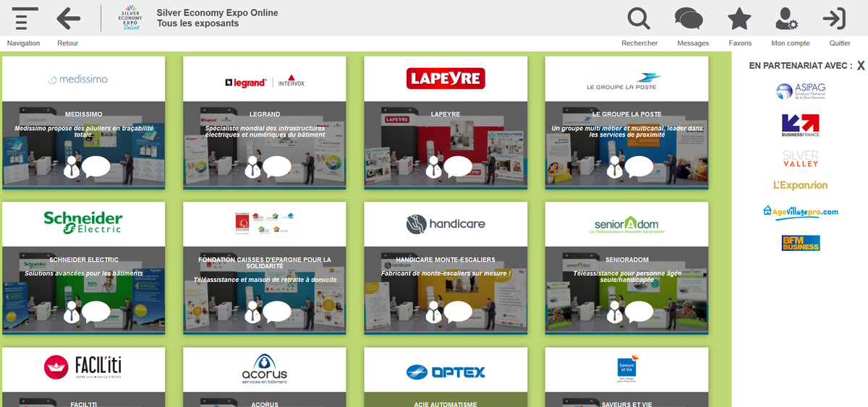Screen dimensions: 868x407
Task: Open the Silver Valley partner logo
Action: tap(801, 158)
